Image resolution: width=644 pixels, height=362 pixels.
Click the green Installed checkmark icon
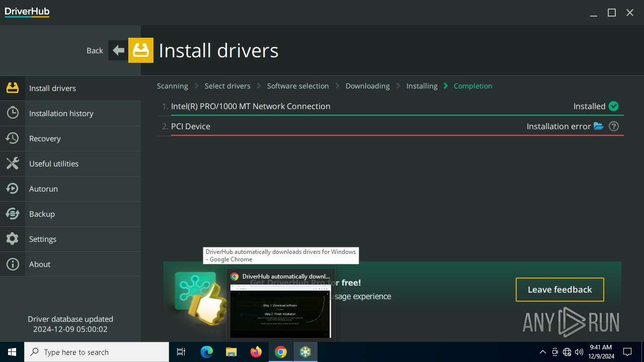click(613, 106)
